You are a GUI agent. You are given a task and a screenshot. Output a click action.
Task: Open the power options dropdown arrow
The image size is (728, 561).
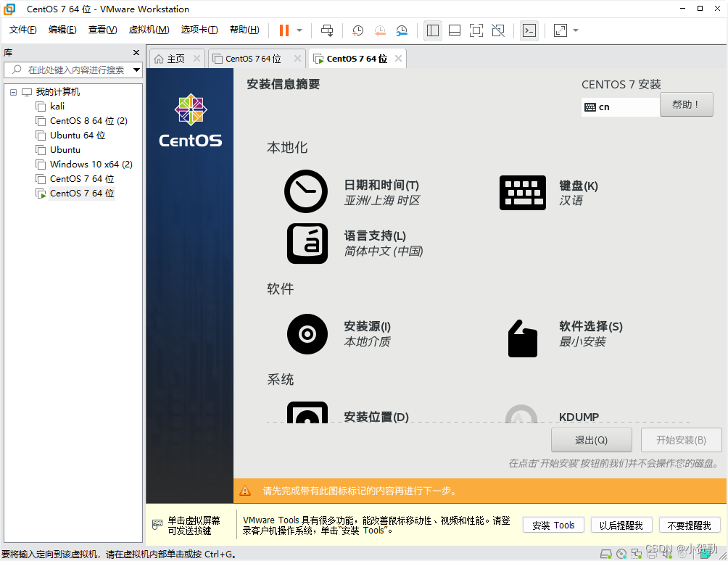point(299,30)
